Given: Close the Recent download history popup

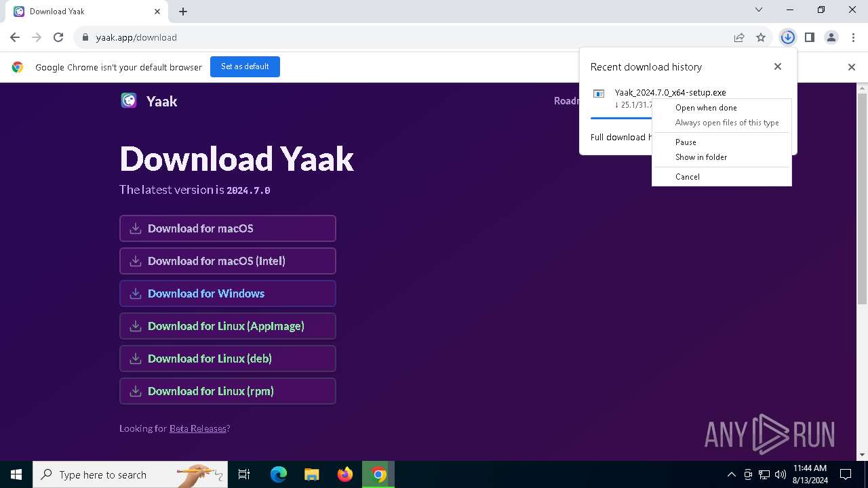Looking at the screenshot, I should 778,66.
